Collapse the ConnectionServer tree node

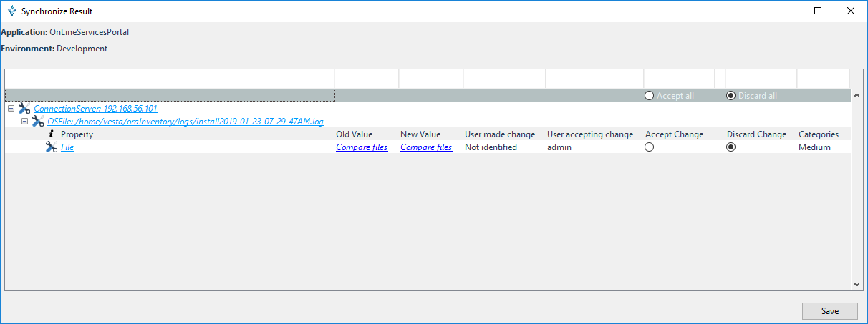click(x=11, y=109)
